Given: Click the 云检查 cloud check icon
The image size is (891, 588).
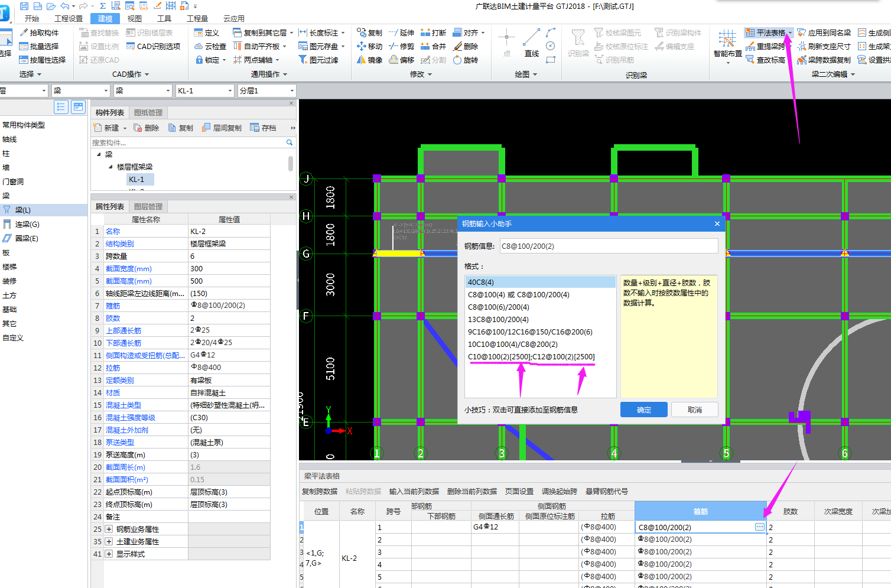Looking at the screenshot, I should (210, 46).
